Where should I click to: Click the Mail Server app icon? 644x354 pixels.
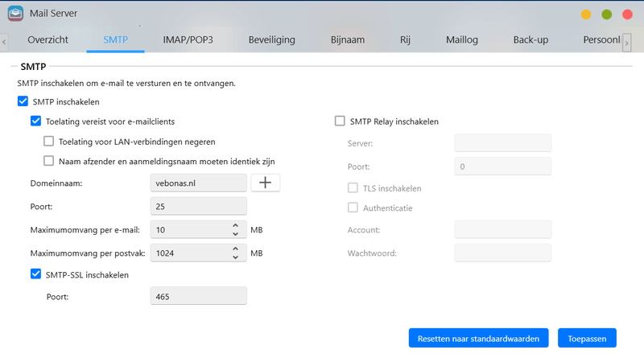point(15,13)
